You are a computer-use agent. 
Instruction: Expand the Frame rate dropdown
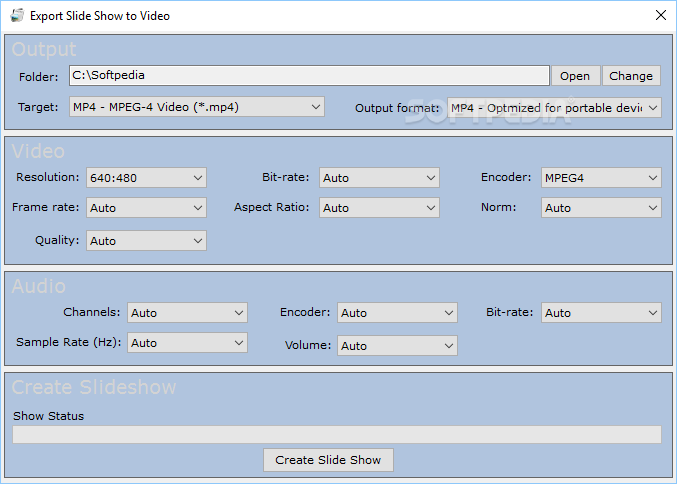(x=146, y=208)
